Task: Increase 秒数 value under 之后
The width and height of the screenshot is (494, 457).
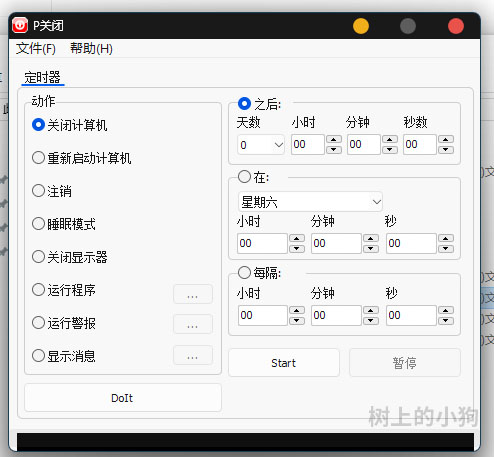Action: (x=446, y=139)
